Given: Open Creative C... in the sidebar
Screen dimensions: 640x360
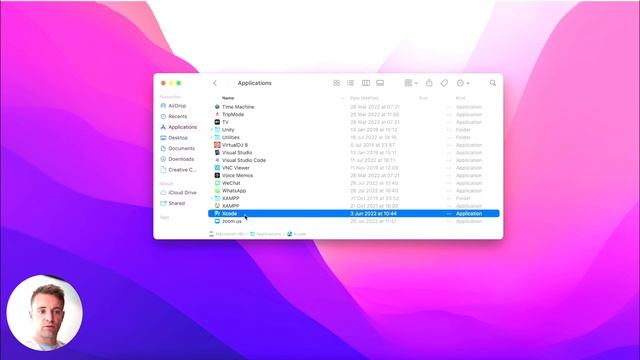Looking at the screenshot, I should coord(178,169).
